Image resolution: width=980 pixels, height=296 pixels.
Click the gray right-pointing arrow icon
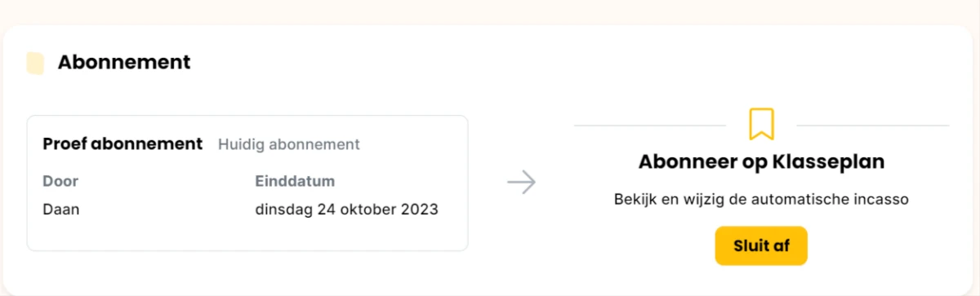point(521,183)
